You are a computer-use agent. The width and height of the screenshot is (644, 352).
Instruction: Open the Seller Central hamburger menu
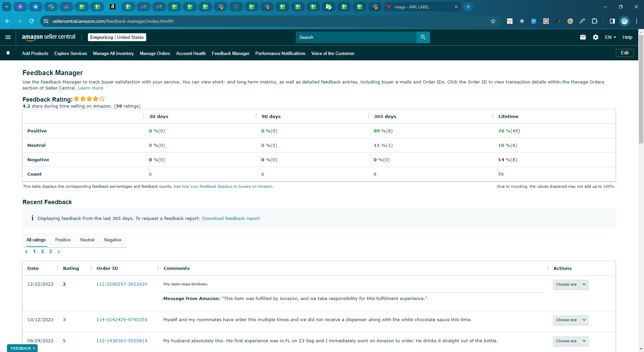tap(8, 37)
